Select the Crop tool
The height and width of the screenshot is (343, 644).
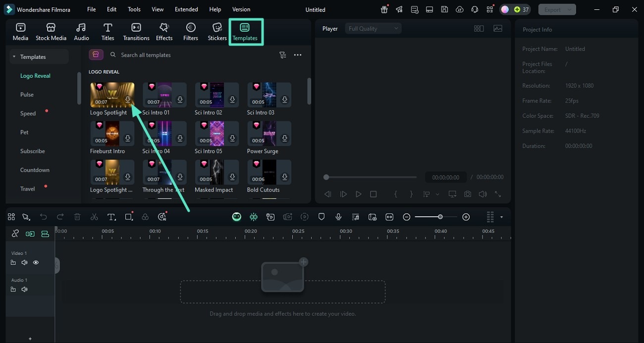pyautogui.click(x=129, y=217)
